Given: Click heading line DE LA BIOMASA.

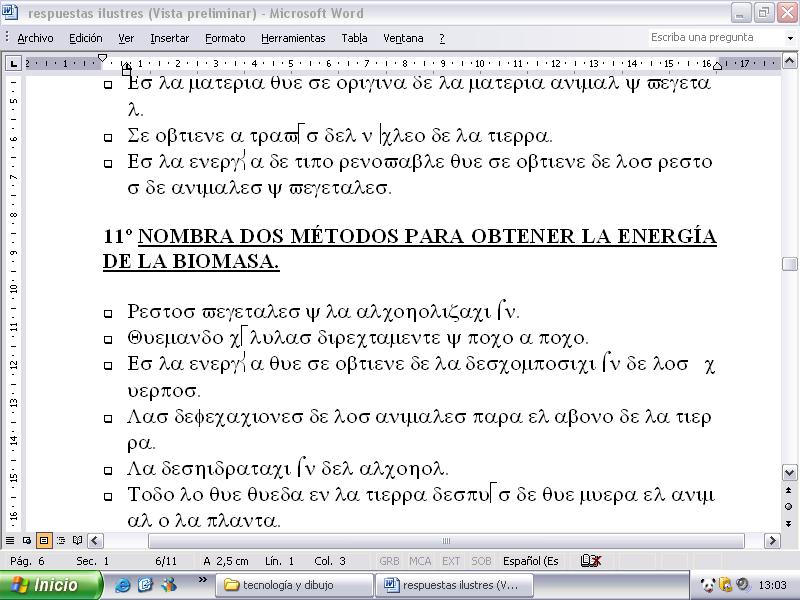Looking at the screenshot, I should [x=191, y=261].
